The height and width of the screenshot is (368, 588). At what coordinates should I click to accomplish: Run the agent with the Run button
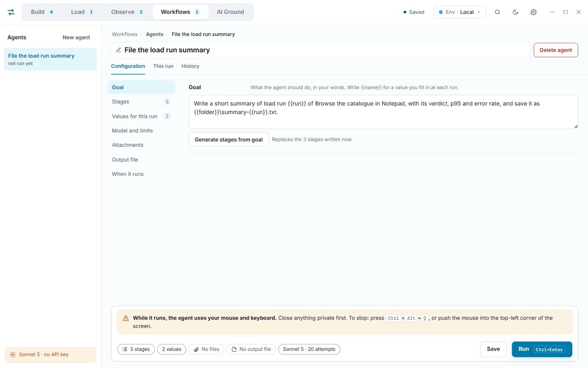(542, 349)
